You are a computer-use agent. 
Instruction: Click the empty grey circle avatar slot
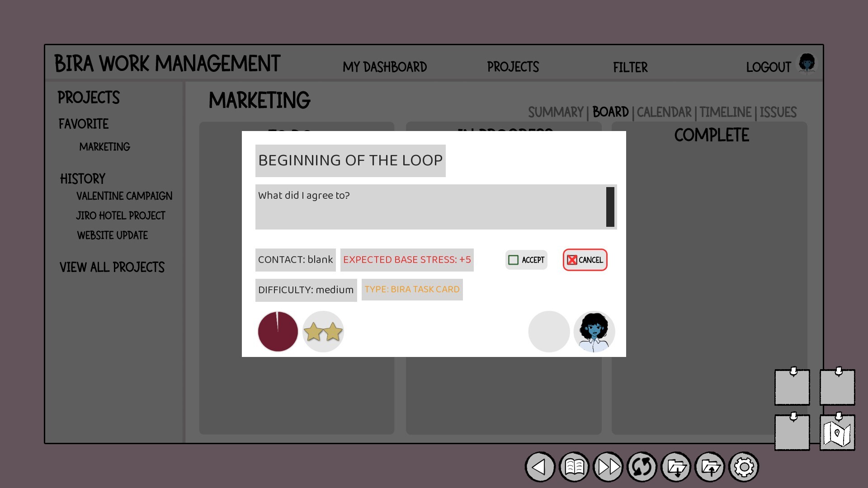549,332
